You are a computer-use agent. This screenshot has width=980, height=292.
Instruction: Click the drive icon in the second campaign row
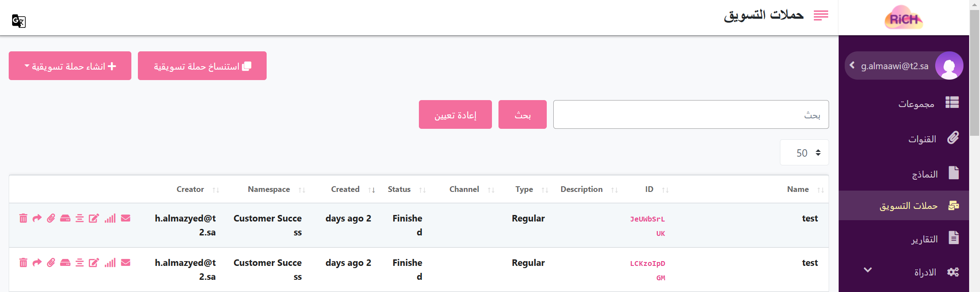tap(65, 262)
